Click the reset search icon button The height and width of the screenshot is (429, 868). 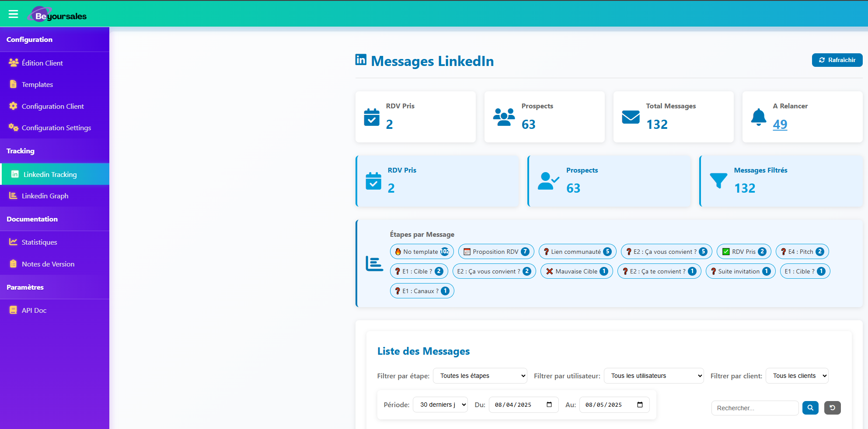point(833,408)
